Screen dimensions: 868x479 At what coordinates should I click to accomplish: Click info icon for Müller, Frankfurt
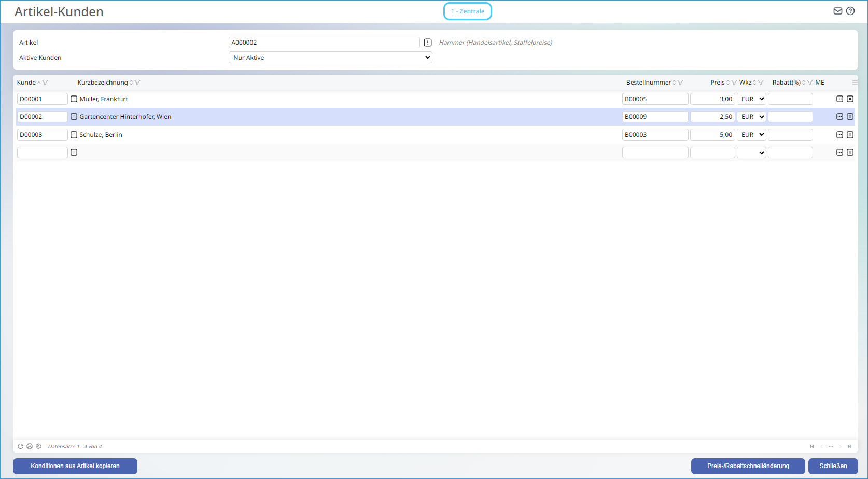[74, 99]
